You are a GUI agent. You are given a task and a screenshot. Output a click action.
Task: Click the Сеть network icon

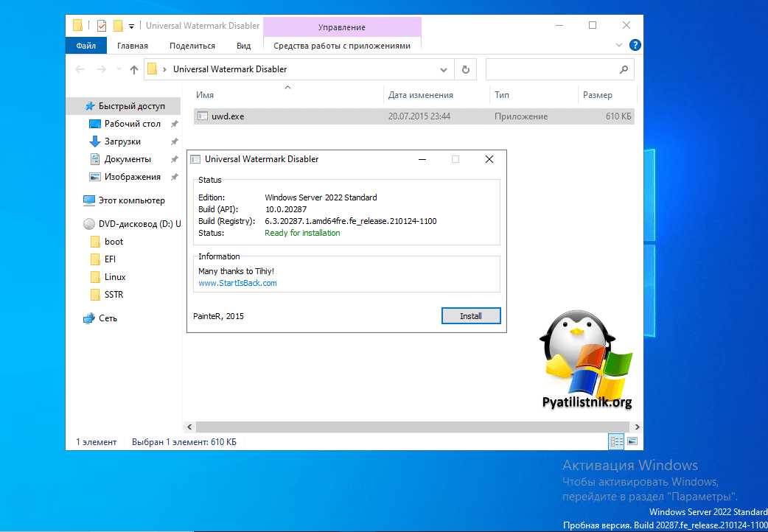pyautogui.click(x=89, y=318)
